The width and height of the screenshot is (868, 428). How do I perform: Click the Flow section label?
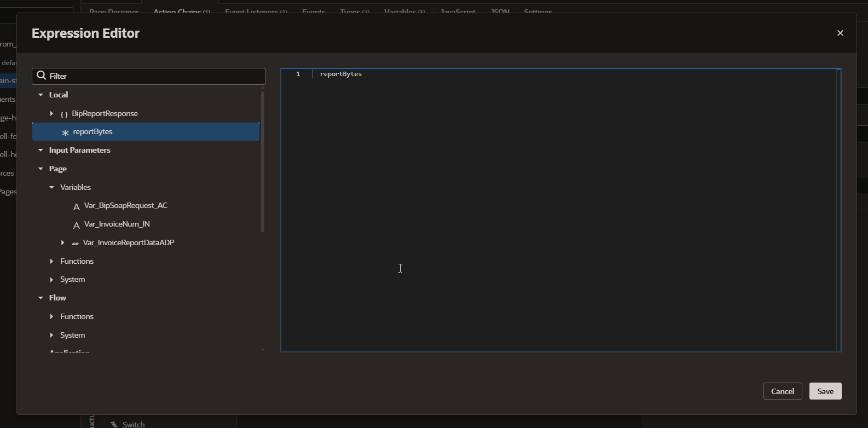[x=57, y=298]
